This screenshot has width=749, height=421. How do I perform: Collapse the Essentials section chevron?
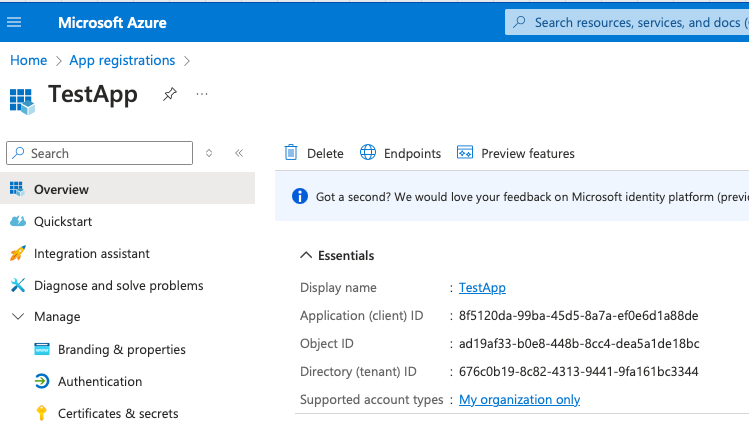click(306, 255)
